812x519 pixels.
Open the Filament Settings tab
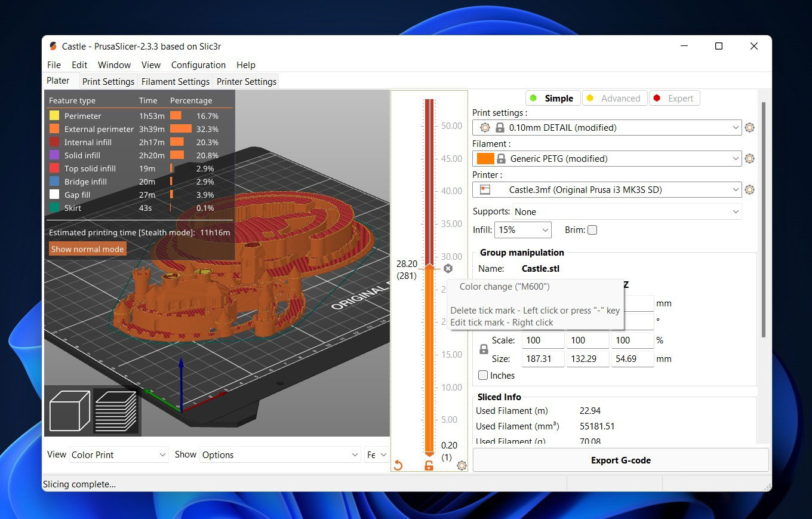(x=176, y=81)
